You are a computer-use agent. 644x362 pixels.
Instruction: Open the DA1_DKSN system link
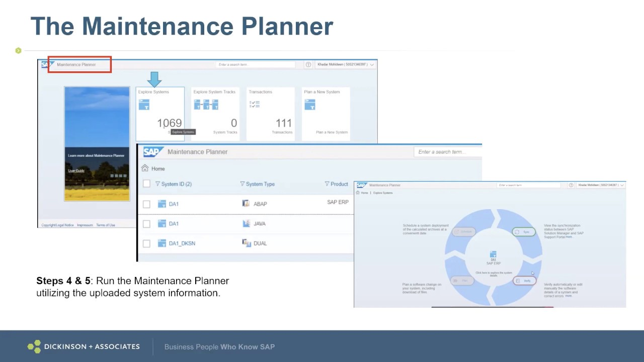tap(182, 243)
